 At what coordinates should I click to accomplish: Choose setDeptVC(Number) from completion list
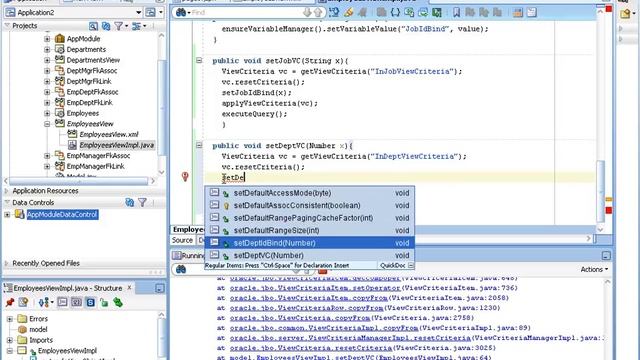click(x=309, y=256)
